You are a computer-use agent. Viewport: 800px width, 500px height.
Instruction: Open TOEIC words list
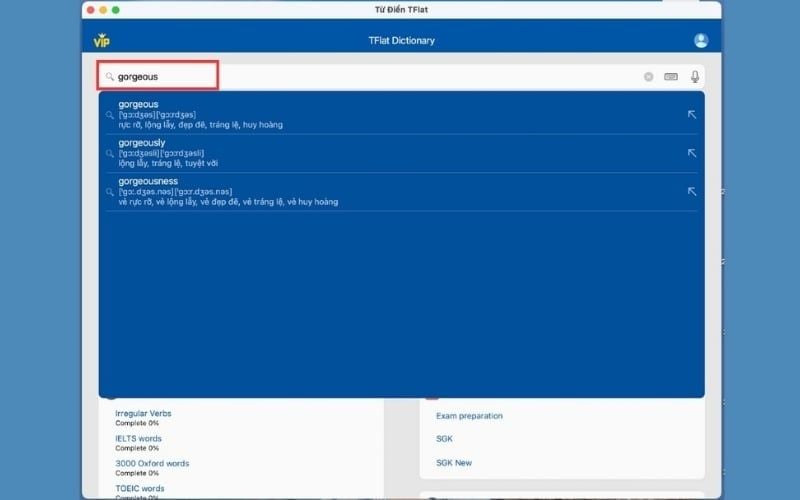[x=140, y=488]
